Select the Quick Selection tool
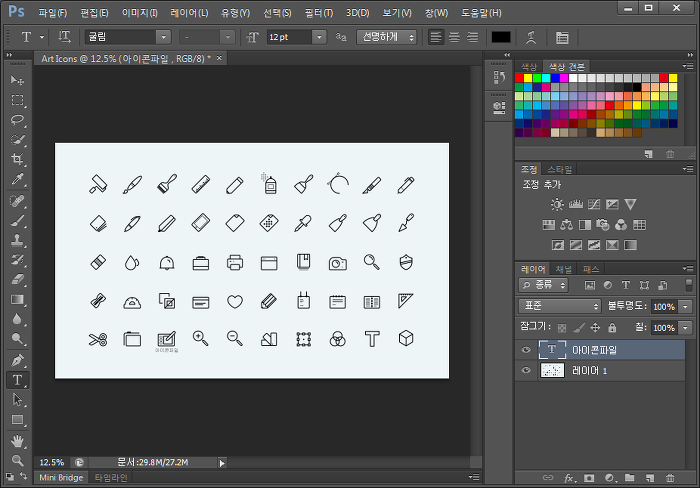The height and width of the screenshot is (488, 700). pos(17,139)
